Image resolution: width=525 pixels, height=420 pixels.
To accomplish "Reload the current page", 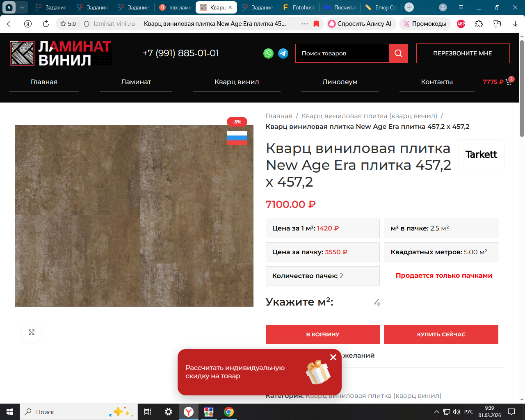I will (46, 24).
